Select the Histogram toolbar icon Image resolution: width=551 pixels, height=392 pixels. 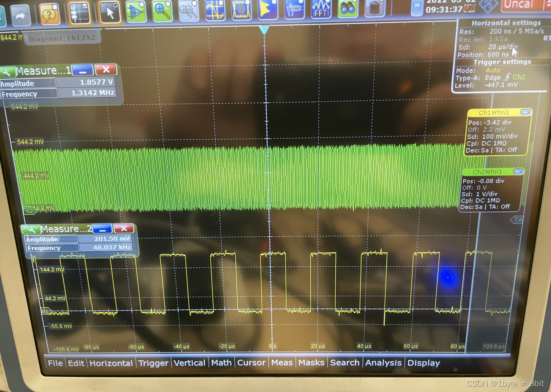point(268,10)
